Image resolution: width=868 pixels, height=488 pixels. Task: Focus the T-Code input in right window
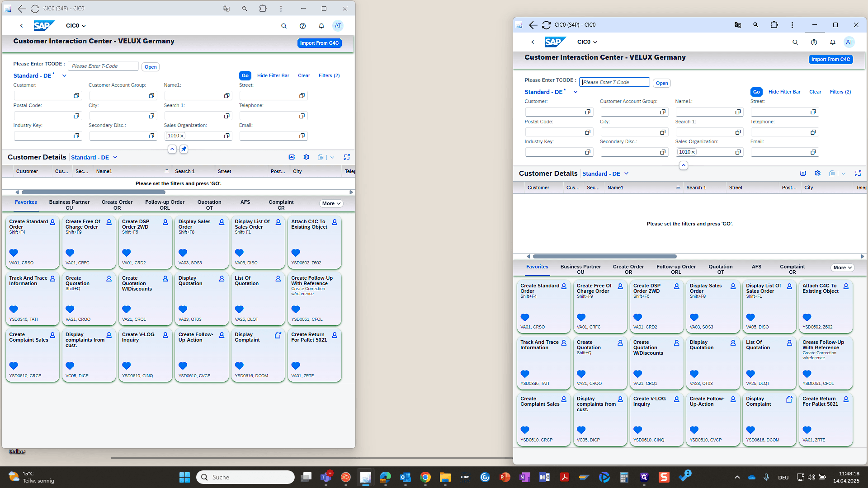615,82
